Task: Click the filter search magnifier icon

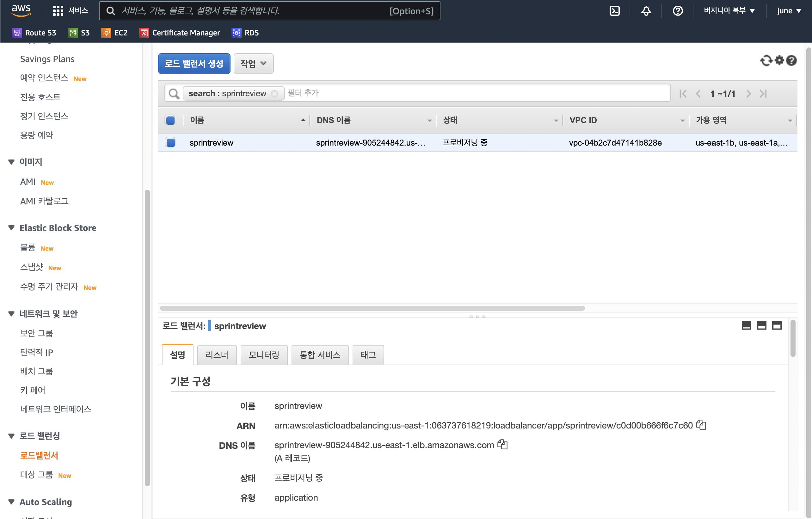Action: 174,93
